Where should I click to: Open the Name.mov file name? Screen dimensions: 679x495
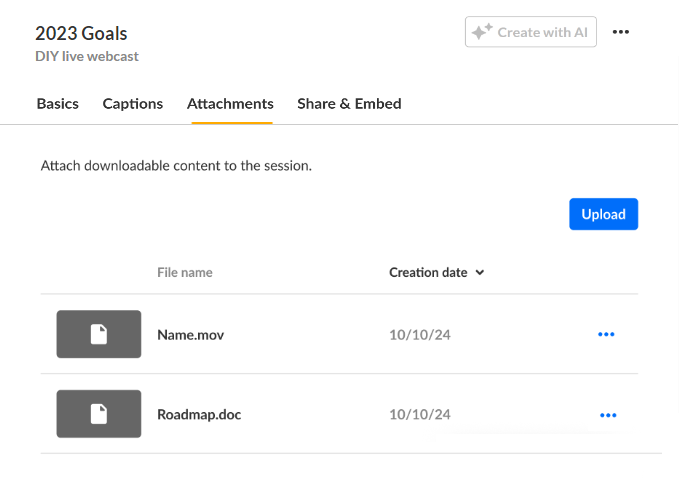tap(191, 335)
